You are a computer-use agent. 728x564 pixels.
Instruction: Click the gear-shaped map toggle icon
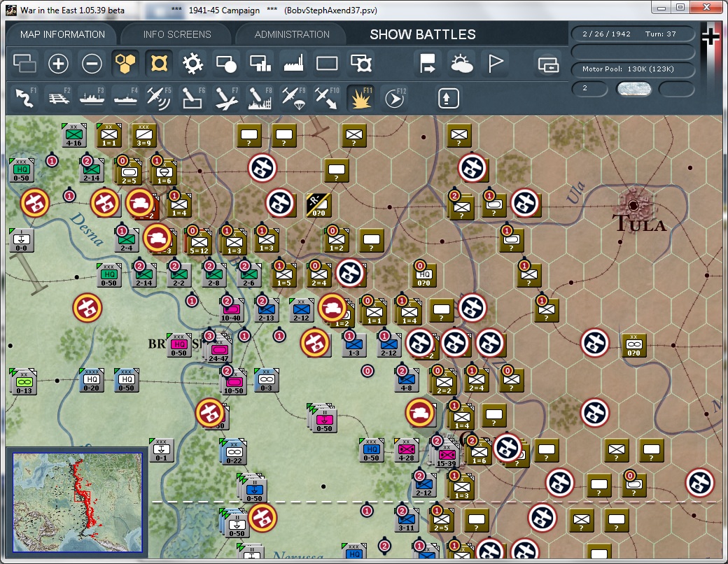192,64
